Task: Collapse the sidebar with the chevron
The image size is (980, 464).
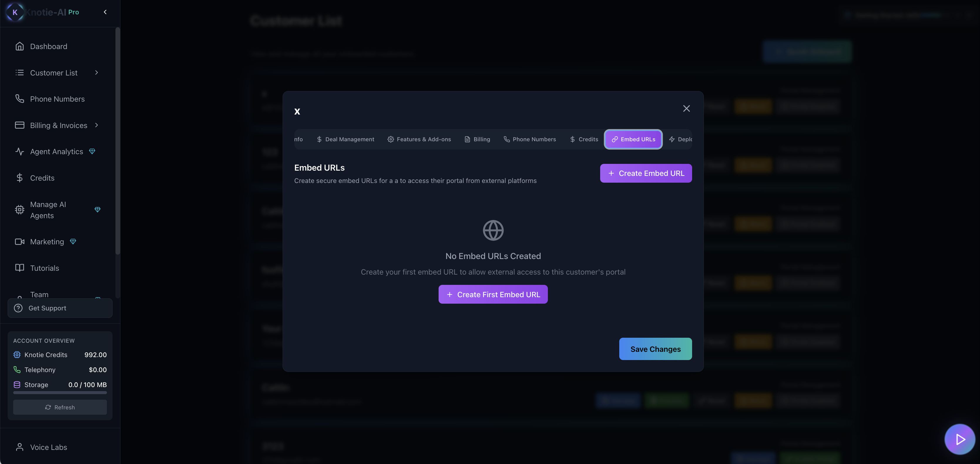Action: (x=105, y=12)
